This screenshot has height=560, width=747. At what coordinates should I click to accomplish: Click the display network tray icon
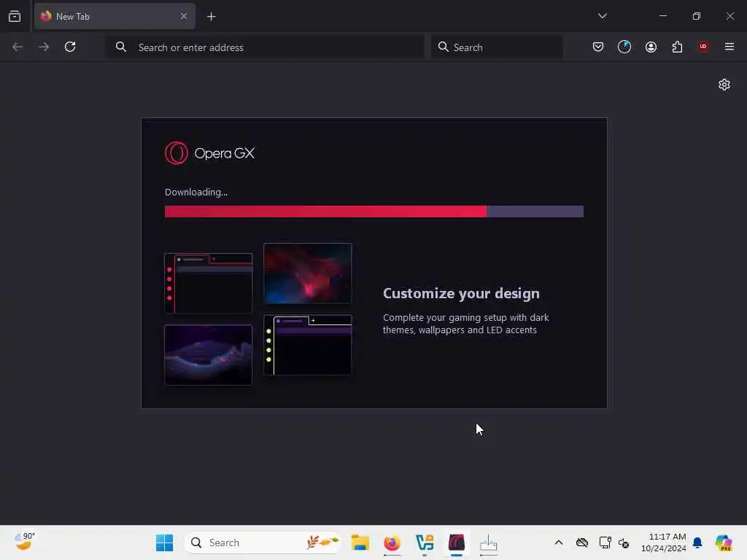pos(605,542)
